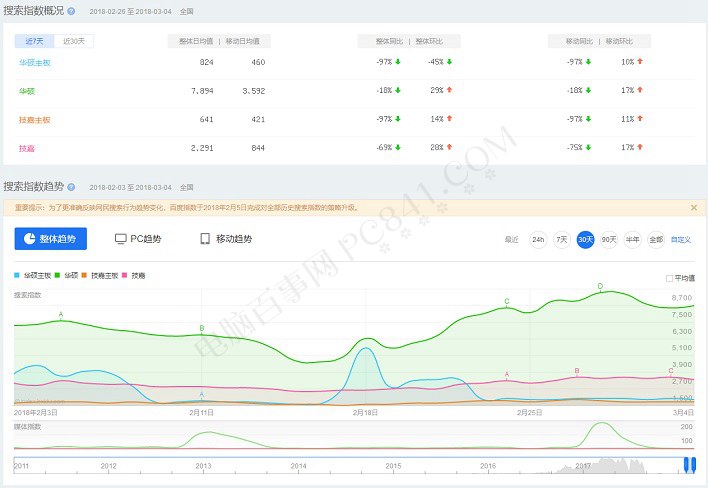Click green marker D on chart peak
Viewport: 708px width, 488px height.
[x=600, y=287]
